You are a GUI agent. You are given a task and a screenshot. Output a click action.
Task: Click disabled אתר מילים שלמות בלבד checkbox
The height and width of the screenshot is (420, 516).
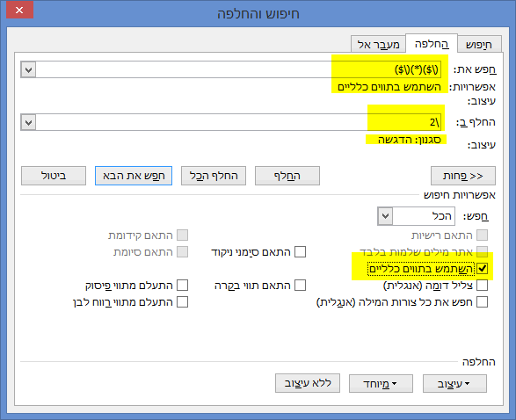click(482, 252)
